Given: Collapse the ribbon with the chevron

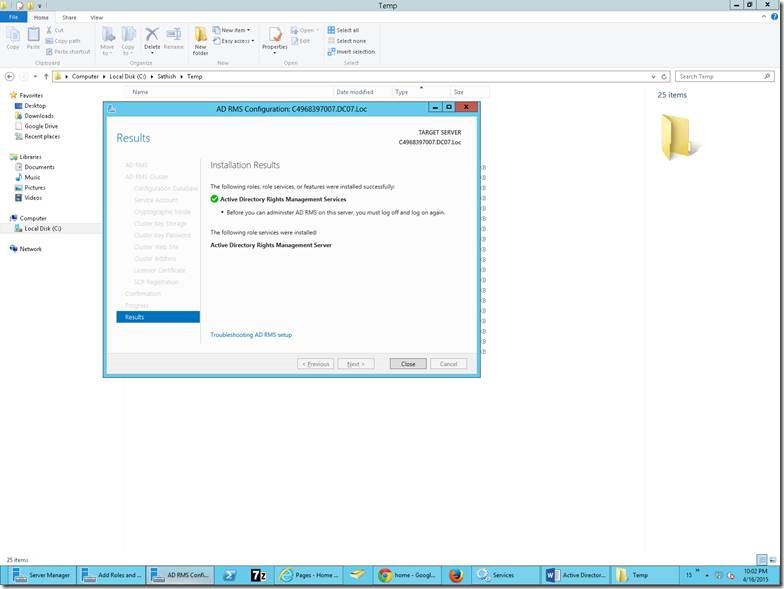Looking at the screenshot, I should pos(764,16).
